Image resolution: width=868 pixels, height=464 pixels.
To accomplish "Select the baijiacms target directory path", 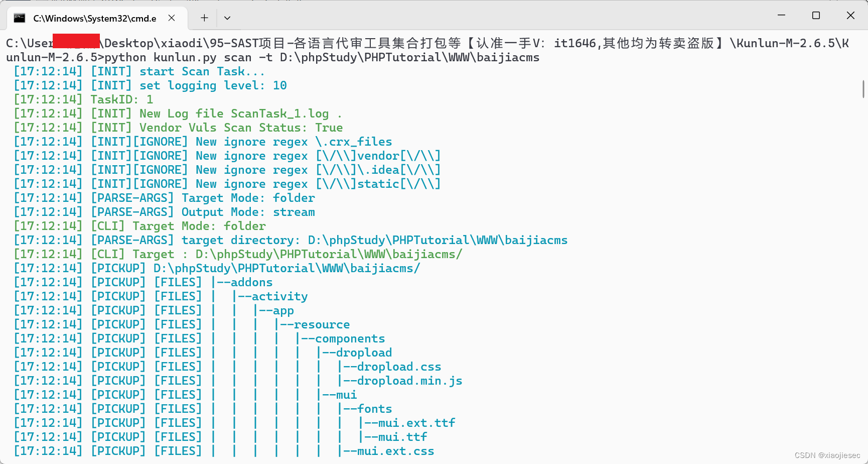I will (x=437, y=240).
